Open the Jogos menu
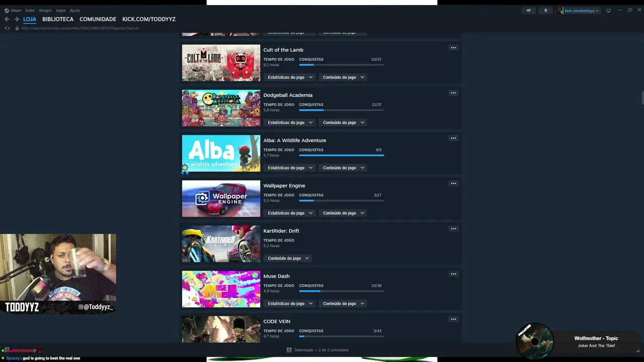644x362 pixels. click(60, 11)
